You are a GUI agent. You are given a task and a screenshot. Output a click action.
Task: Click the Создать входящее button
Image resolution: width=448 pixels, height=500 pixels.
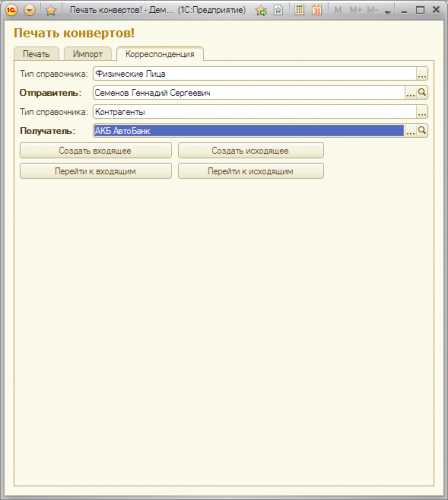pos(96,151)
